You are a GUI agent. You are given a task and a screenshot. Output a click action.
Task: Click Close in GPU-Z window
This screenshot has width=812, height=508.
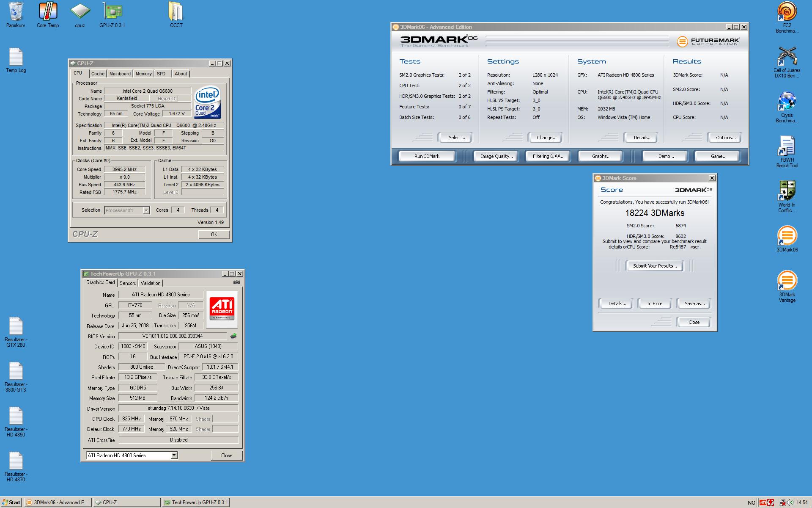[x=227, y=456]
